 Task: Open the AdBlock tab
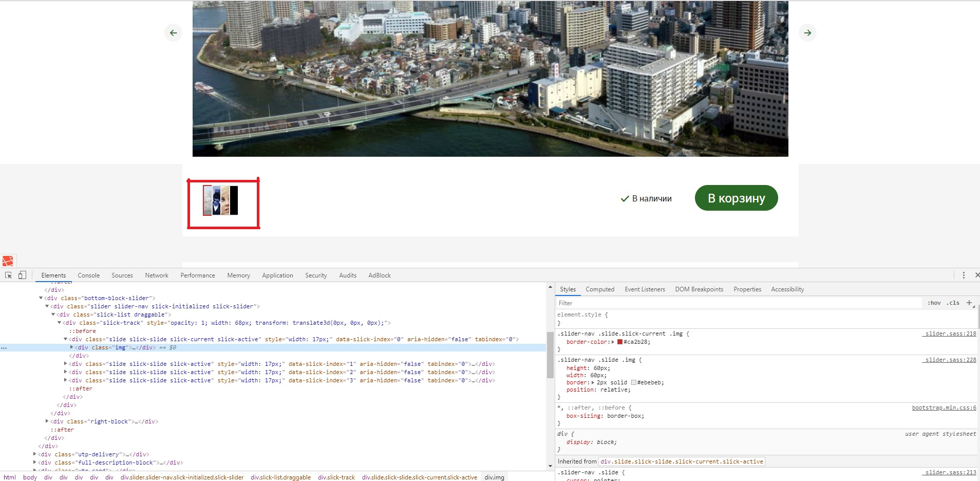point(380,275)
